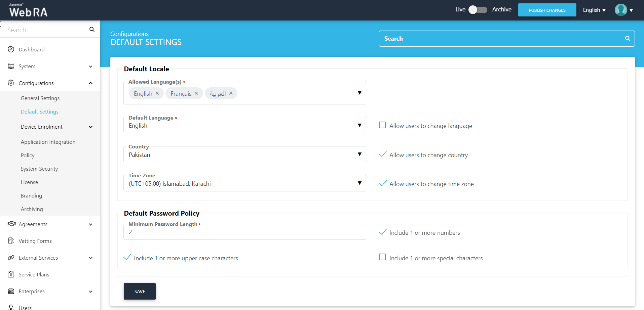Click the sidebar search magnifier icon
Image resolution: width=644 pixels, height=310 pixels.
click(x=92, y=30)
